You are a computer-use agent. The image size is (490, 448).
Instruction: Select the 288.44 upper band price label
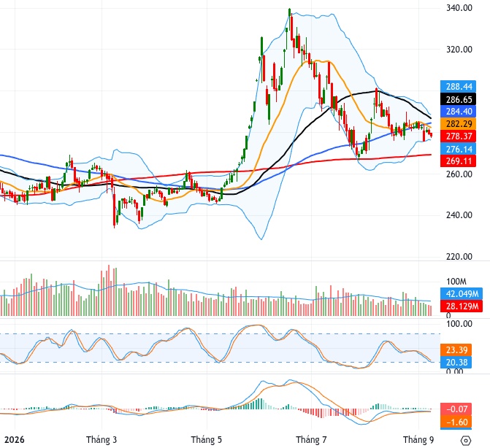[x=458, y=87]
